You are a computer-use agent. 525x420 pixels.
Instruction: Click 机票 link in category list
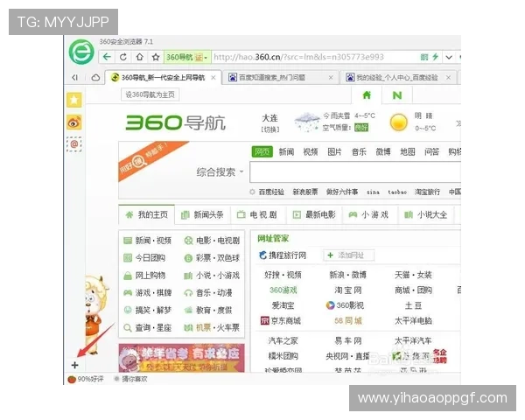203,327
